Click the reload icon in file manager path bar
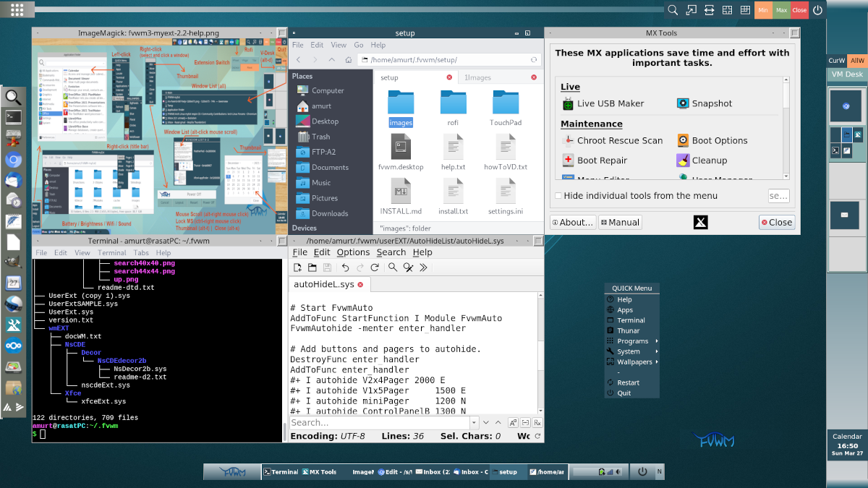 (534, 60)
